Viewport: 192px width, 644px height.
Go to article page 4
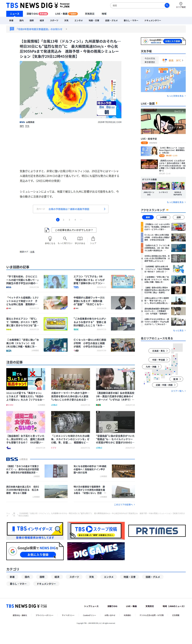coord(75,220)
